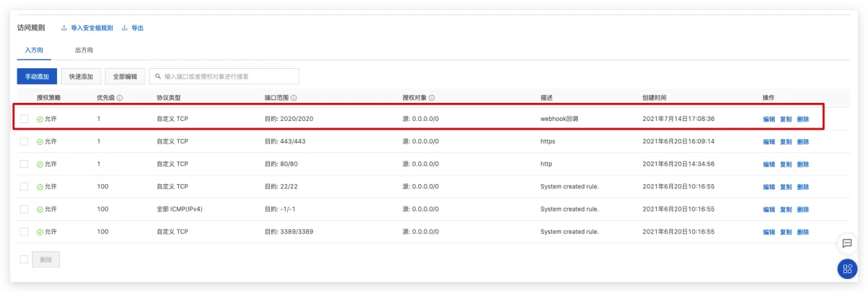Select the 入方向 tab
Image resolution: width=868 pixels, height=292 pixels.
tap(34, 51)
